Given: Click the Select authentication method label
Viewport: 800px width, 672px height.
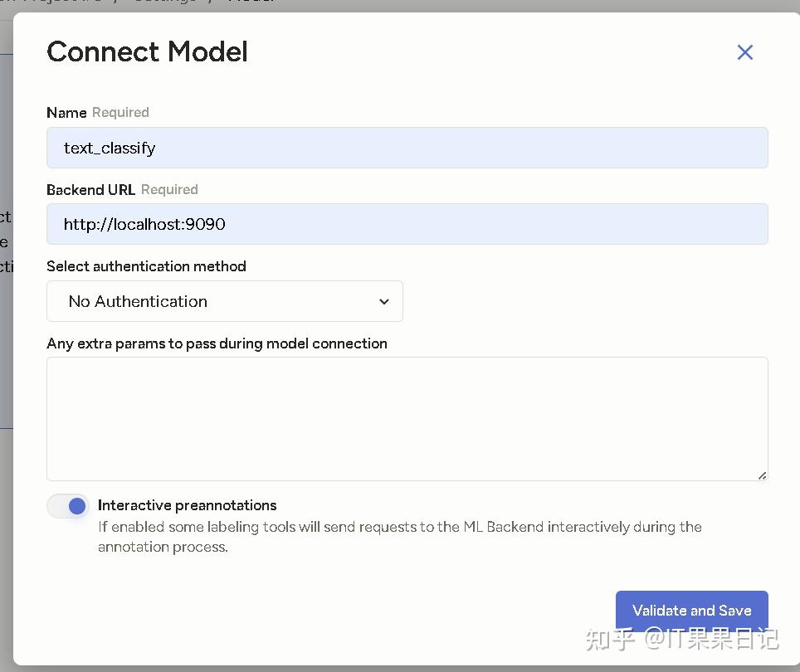Looking at the screenshot, I should click(x=146, y=266).
